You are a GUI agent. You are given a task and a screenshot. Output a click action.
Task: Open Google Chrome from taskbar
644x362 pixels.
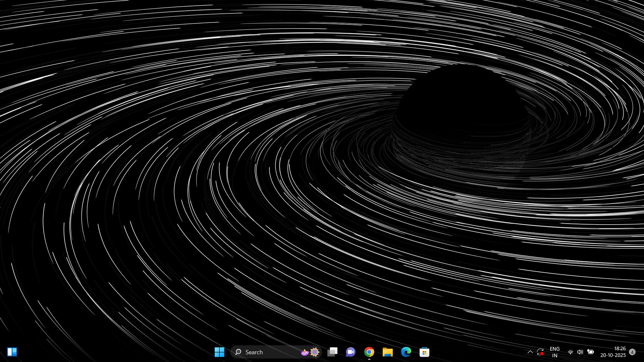(369, 352)
